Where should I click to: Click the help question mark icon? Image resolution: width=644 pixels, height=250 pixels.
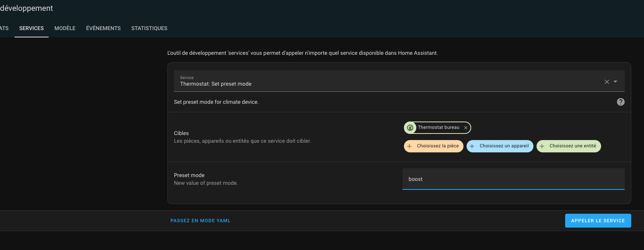[620, 102]
